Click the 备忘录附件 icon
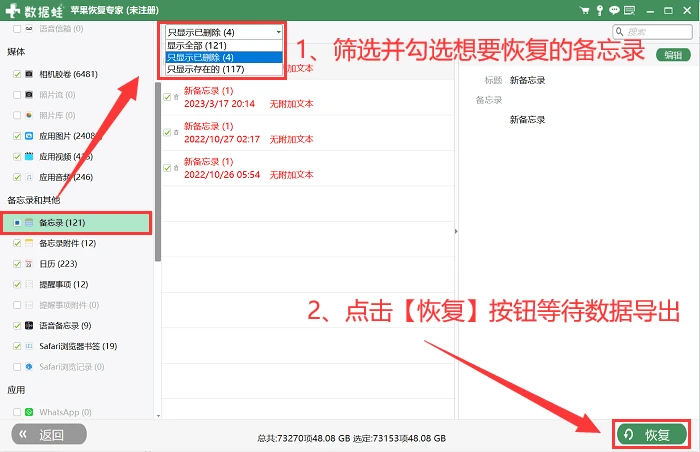700x452 pixels. 29,243
